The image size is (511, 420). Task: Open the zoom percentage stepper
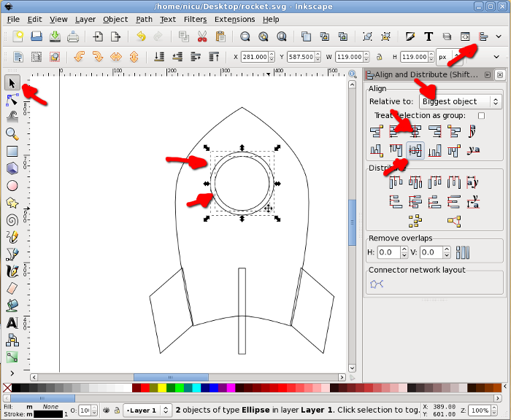(x=494, y=411)
